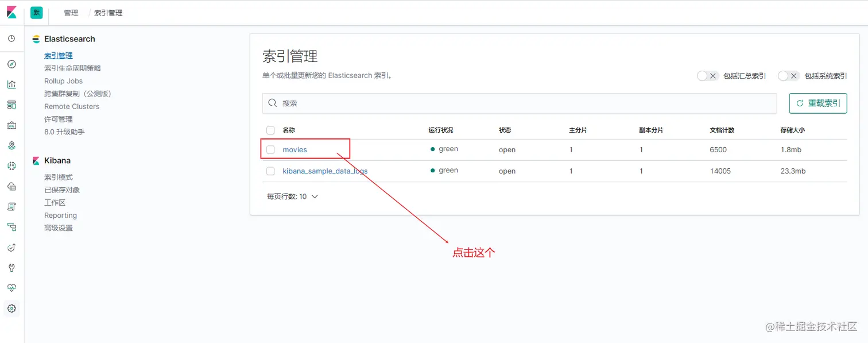The width and height of the screenshot is (868, 343).
Task: Click open status in kibana_sample_data_logs row
Action: click(507, 171)
